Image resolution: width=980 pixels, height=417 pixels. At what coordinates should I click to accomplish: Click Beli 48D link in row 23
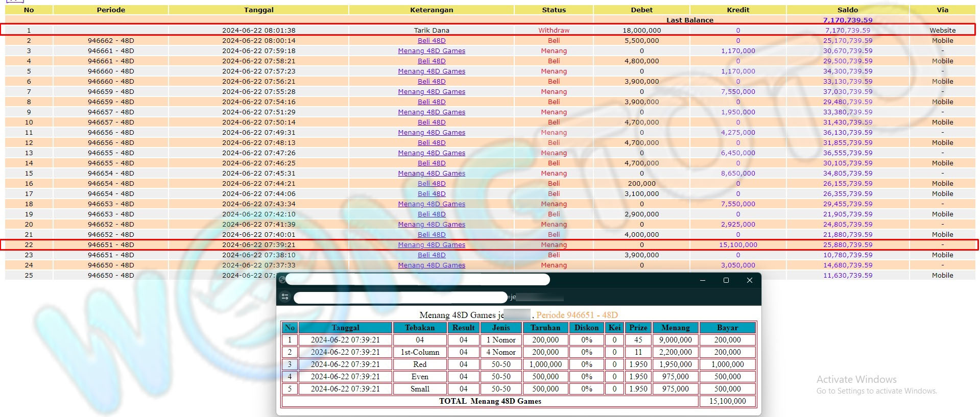(432, 255)
